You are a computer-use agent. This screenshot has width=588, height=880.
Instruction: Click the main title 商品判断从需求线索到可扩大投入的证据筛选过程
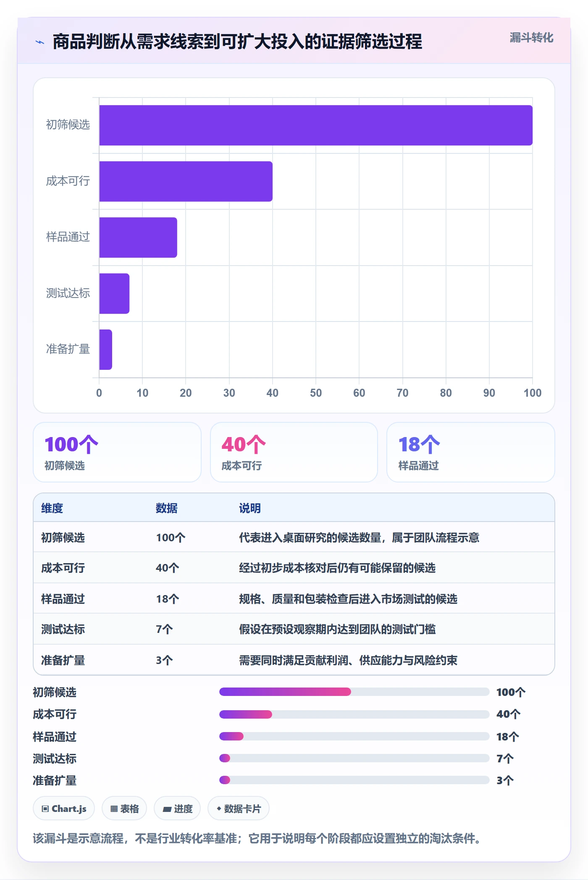[237, 42]
